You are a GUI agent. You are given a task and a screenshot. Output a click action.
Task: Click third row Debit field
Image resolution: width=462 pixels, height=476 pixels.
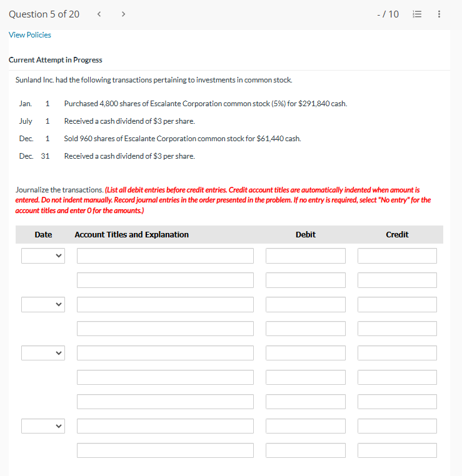click(306, 304)
